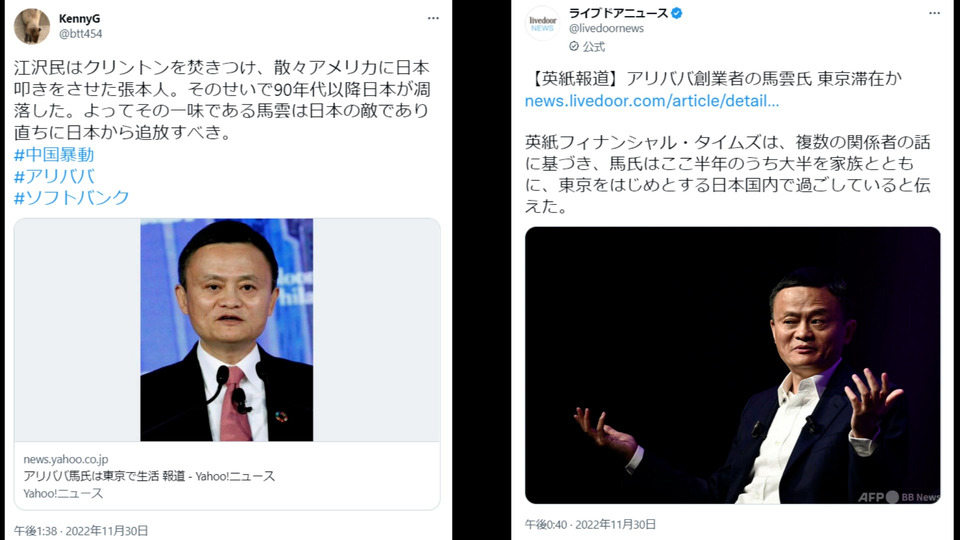Open the #ソフトバンク hashtag

pyautogui.click(x=72, y=197)
